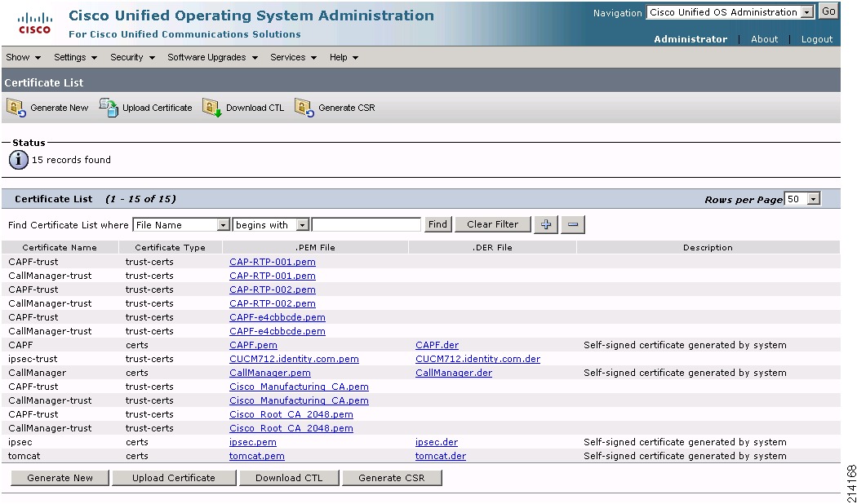The height and width of the screenshot is (504, 857).
Task: Open the 'begins with' operator dropdown
Action: point(271,225)
